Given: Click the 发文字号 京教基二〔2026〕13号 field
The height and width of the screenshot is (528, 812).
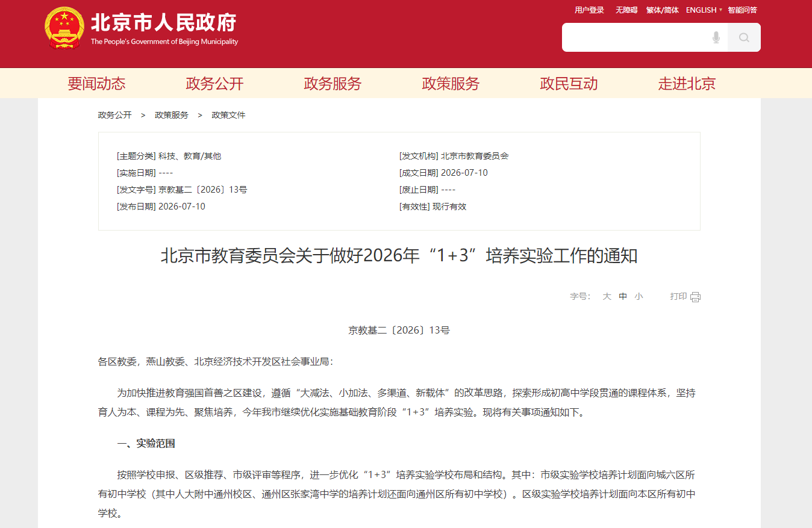Looking at the screenshot, I should [x=182, y=190].
